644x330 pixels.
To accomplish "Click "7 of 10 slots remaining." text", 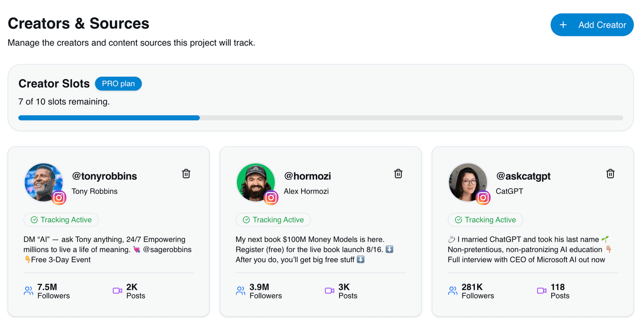I will pos(64,101).
